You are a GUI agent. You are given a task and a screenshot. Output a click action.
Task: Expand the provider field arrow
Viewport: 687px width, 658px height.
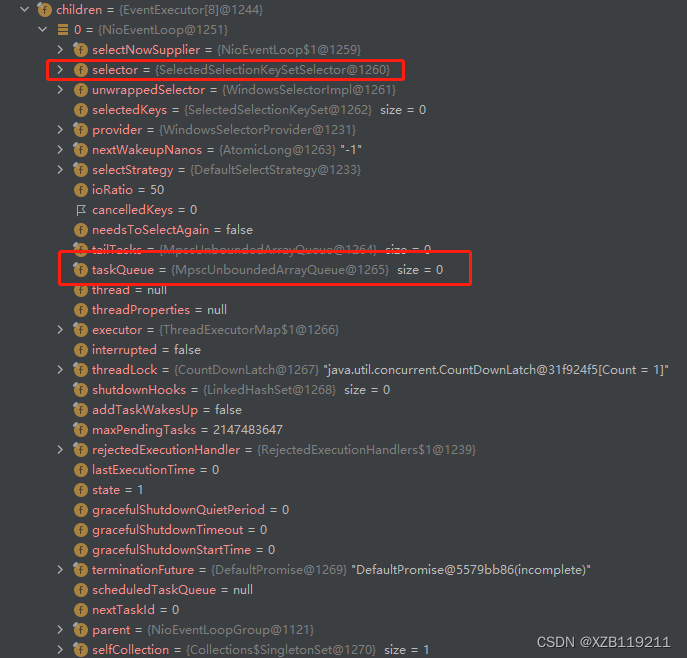[60, 129]
